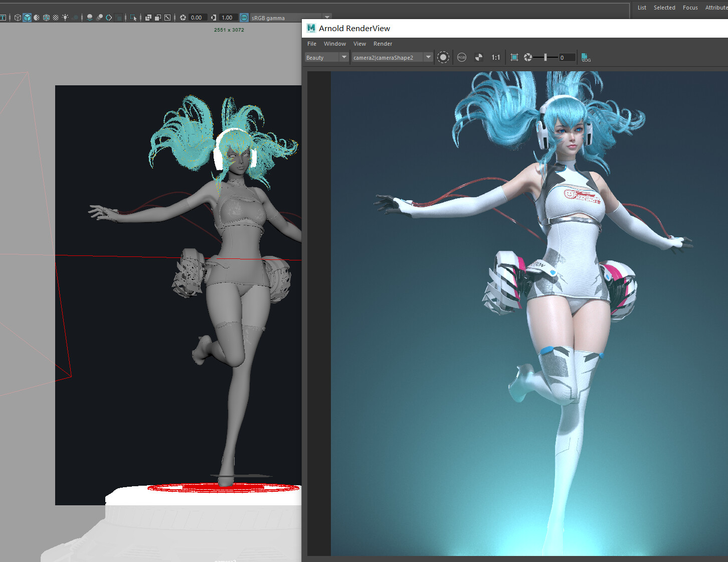Enable wireframe on shaded cube icon
This screenshot has width=728, height=562.
(x=46, y=18)
